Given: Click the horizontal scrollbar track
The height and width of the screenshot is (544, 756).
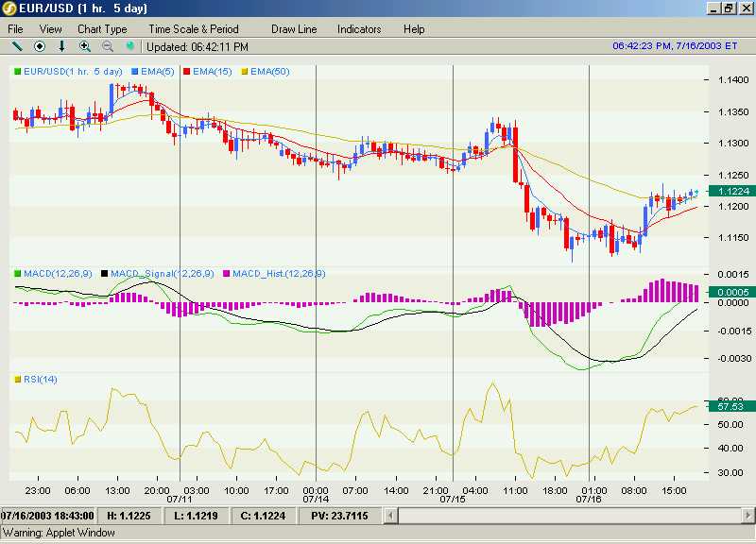Looking at the screenshot, I should 570,516.
